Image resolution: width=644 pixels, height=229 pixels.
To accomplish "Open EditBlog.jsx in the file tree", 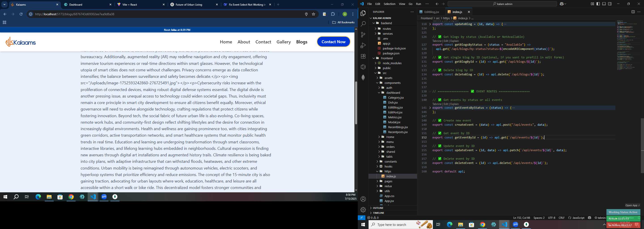I will 395,108.
